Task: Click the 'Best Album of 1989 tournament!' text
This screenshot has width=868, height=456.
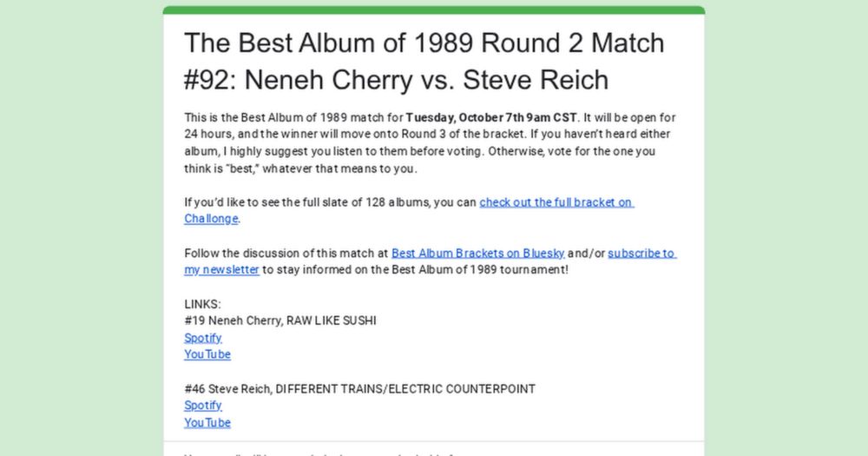Action: [x=486, y=270]
